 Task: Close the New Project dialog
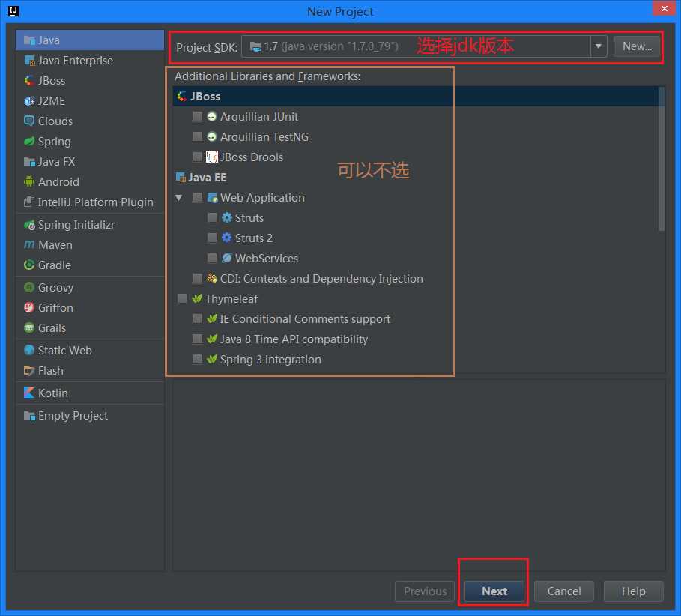(x=664, y=8)
